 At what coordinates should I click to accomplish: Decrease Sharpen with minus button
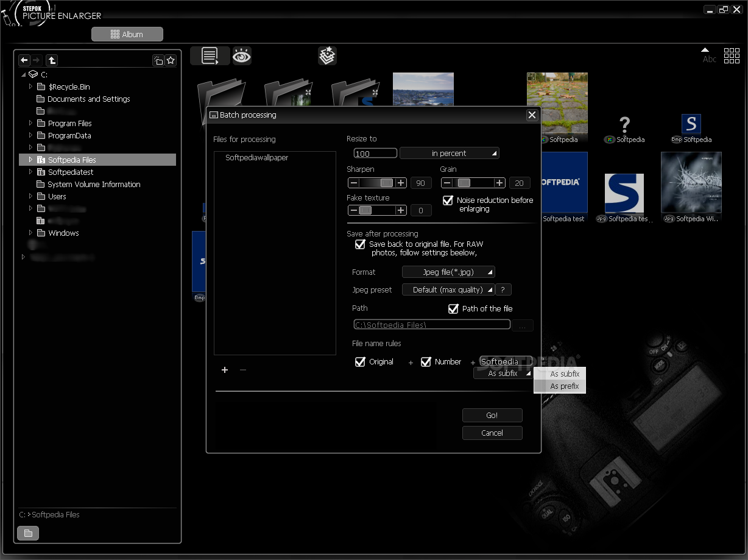[x=353, y=183]
